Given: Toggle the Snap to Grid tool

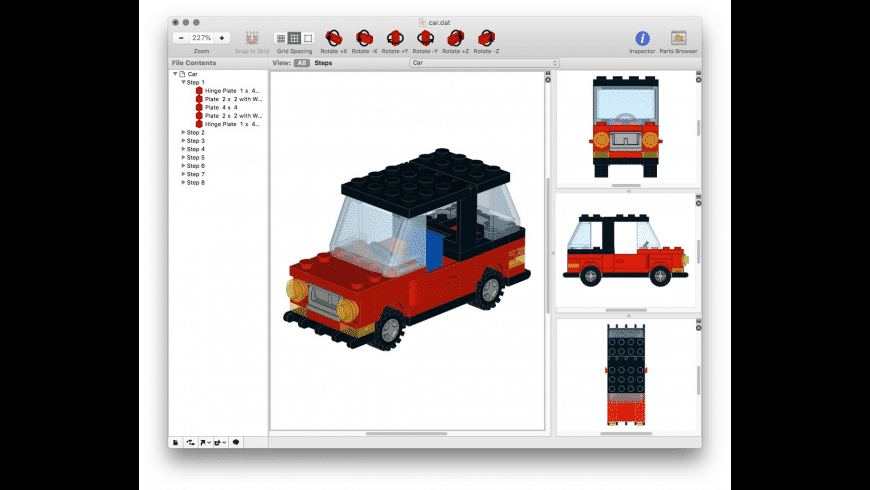Looking at the screenshot, I should 252,38.
